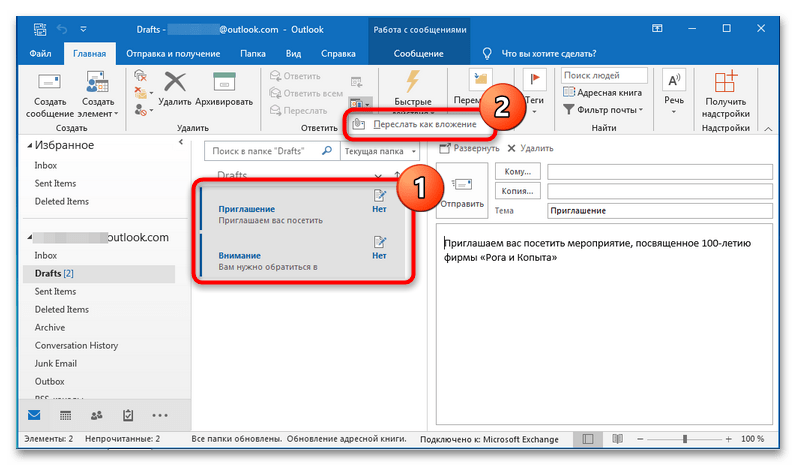The height and width of the screenshot is (466, 796).
Task: Click the Кому... recipient button
Action: [515, 172]
